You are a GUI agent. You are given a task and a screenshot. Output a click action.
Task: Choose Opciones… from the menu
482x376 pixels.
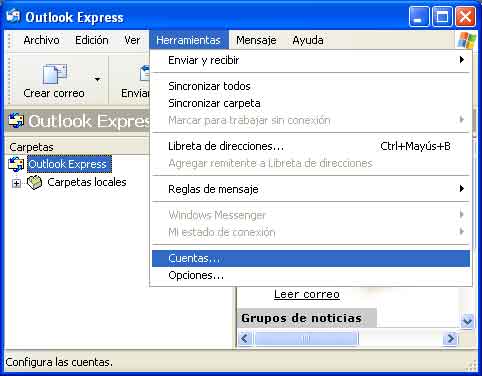[311, 275]
